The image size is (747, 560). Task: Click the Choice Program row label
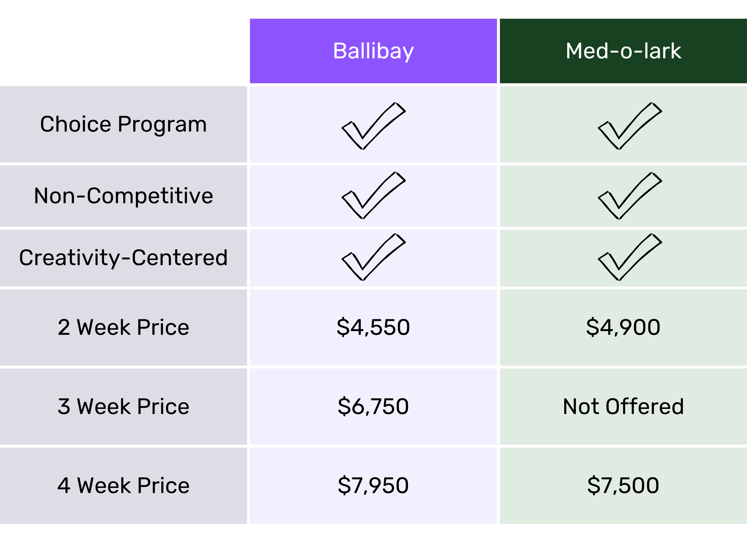pyautogui.click(x=123, y=125)
